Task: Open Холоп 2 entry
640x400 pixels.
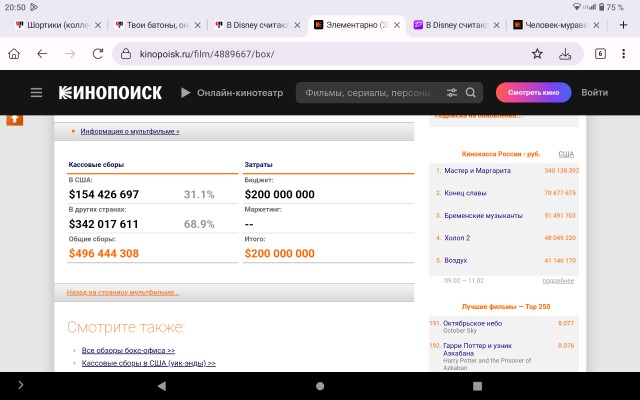Action: [x=457, y=238]
